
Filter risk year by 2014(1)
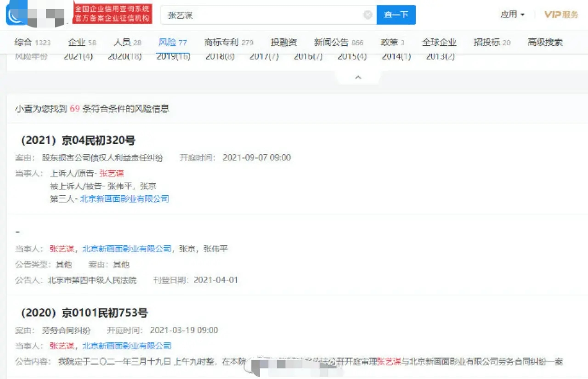point(396,57)
